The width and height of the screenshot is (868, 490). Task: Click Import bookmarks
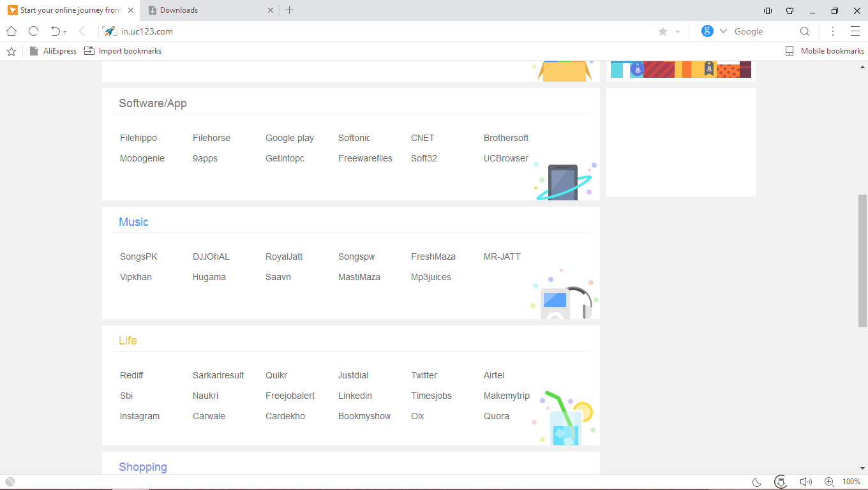point(123,51)
